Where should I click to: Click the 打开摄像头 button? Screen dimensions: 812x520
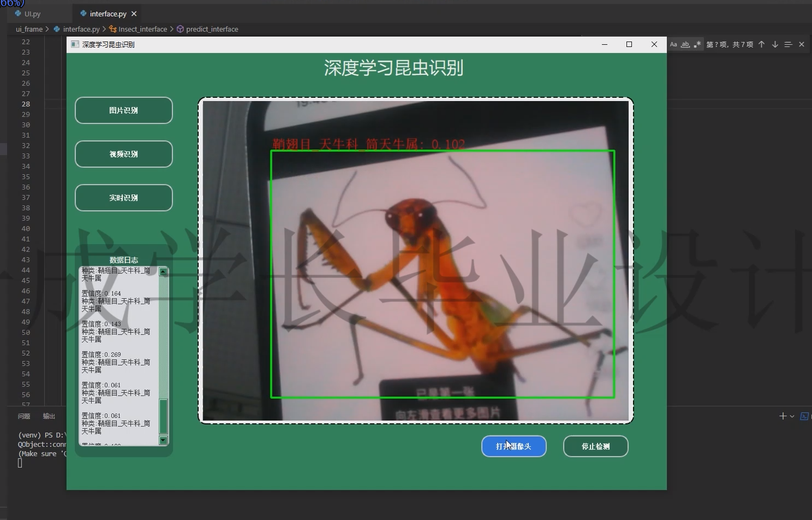tap(513, 446)
